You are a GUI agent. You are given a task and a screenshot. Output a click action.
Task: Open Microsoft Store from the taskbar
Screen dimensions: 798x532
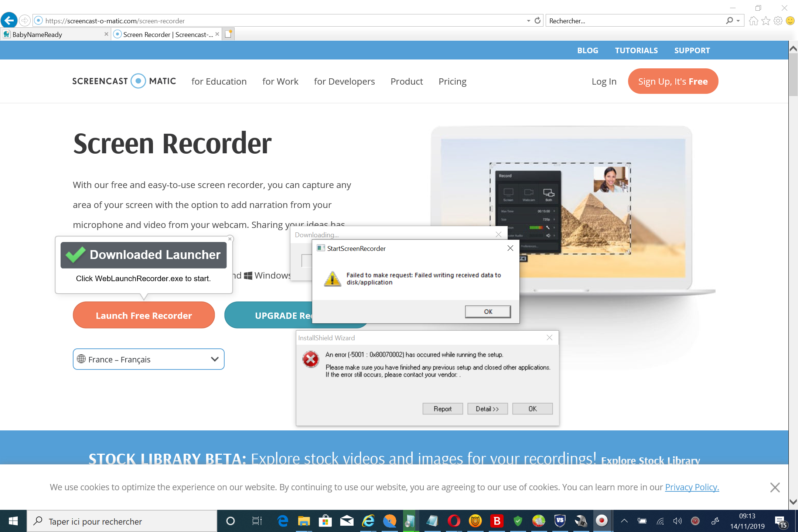(x=325, y=521)
